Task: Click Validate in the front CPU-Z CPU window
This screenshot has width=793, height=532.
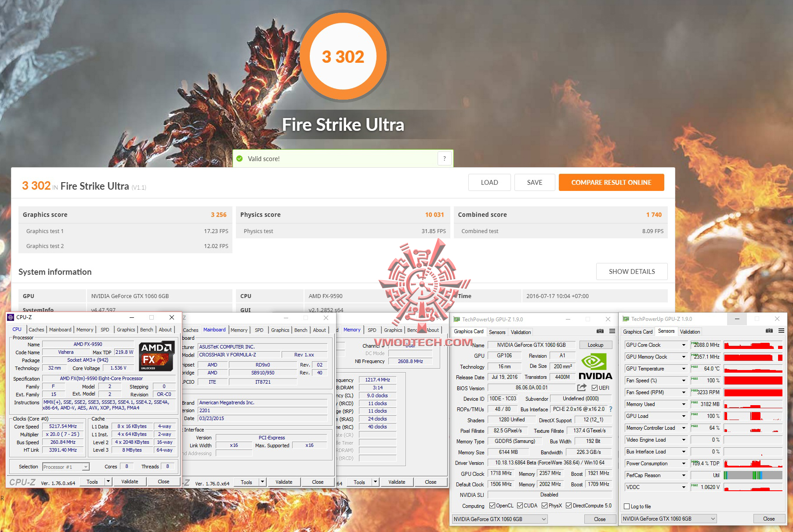Action: click(x=130, y=482)
